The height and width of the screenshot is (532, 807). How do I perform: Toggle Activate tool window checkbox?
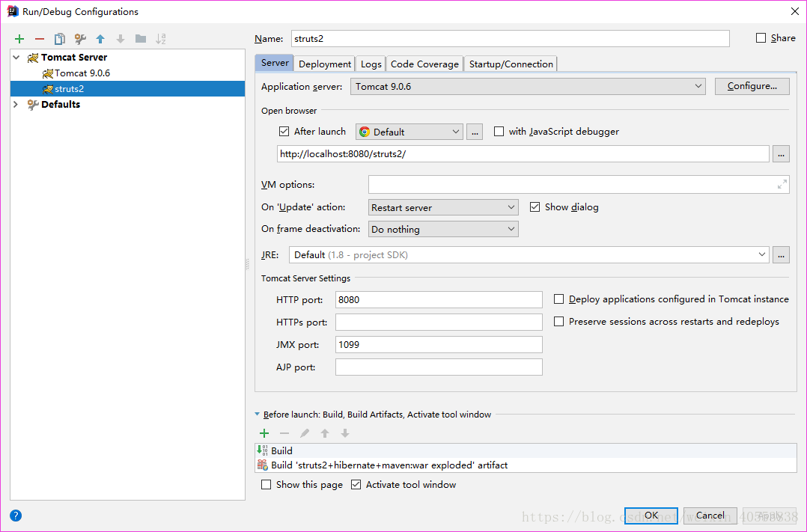(356, 485)
